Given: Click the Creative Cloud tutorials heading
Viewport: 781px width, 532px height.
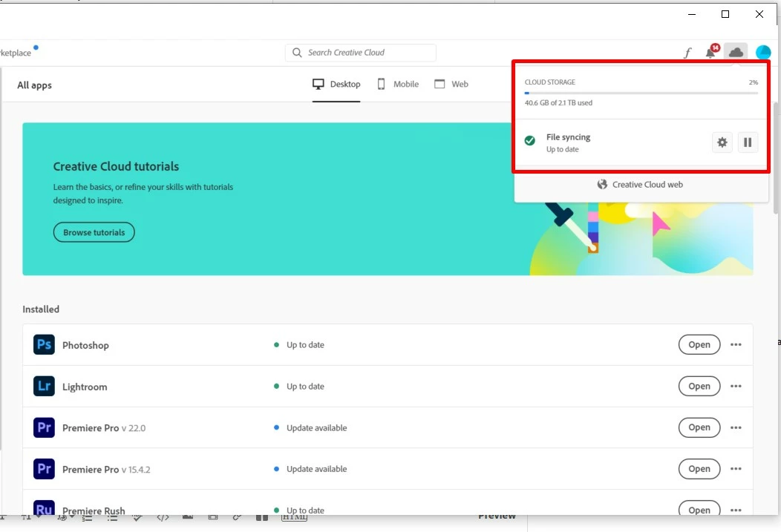Looking at the screenshot, I should 116,166.
